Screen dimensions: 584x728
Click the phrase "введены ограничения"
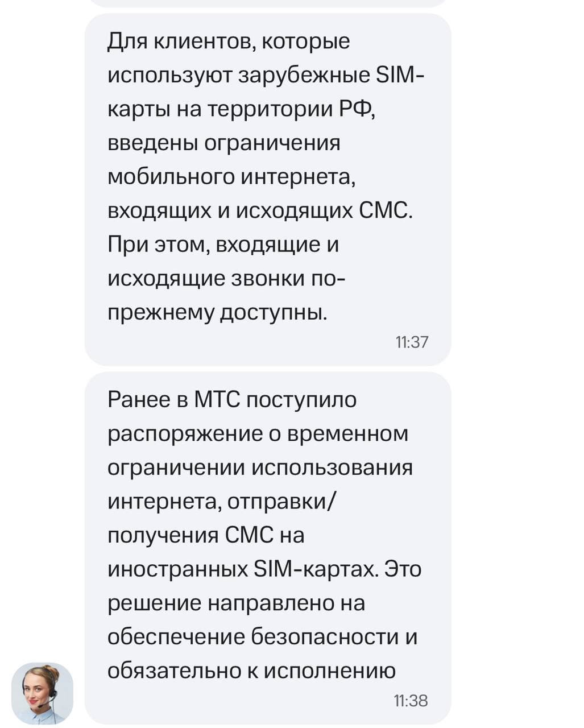[x=224, y=143]
